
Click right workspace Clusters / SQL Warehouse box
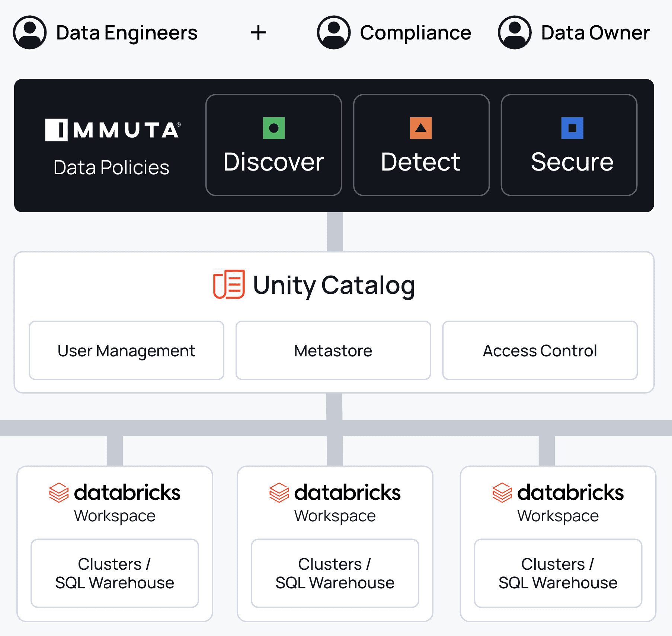pos(558,573)
